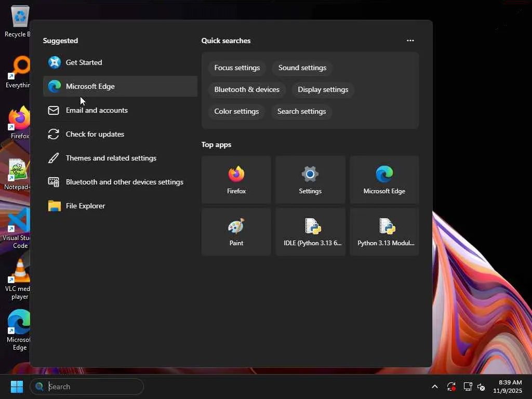
Task: Click the Sound settings quick search
Action: [x=302, y=68]
